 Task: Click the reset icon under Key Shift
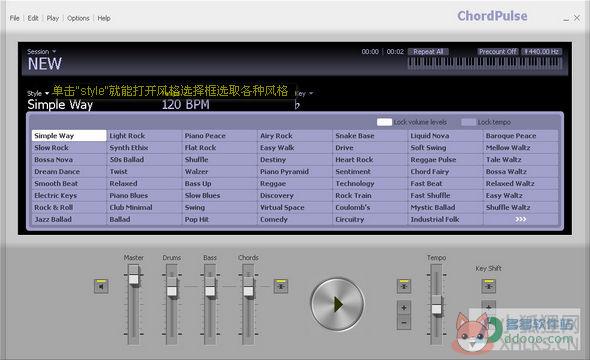(488, 286)
